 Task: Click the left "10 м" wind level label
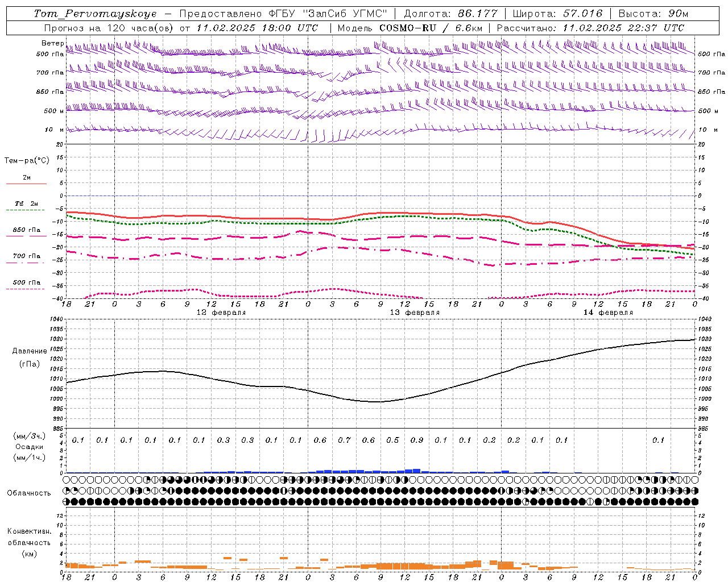54,130
